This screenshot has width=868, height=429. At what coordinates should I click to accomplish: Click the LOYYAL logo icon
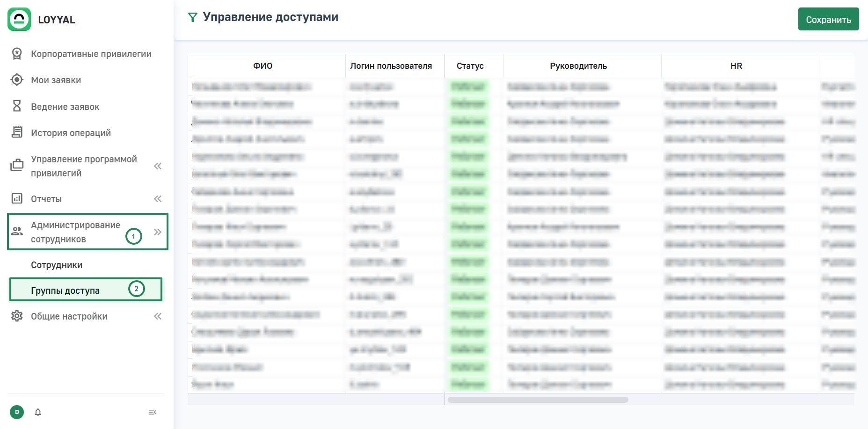[x=19, y=19]
